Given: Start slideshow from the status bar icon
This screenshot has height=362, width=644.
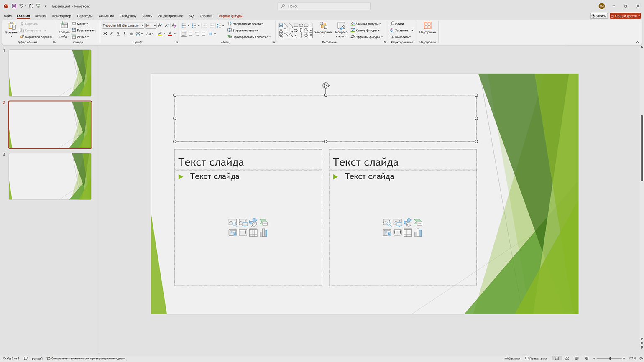Looking at the screenshot, I should click(x=587, y=359).
